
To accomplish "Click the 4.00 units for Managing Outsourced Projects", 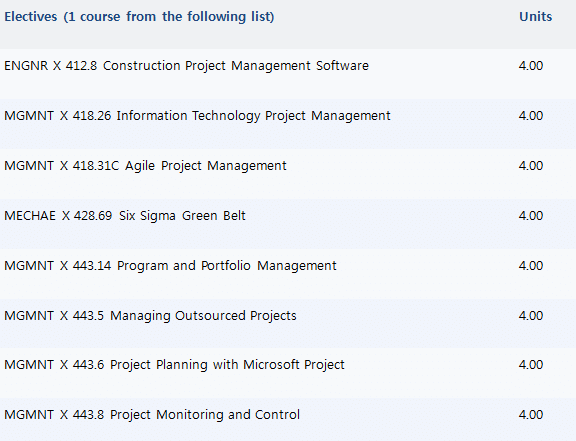I will point(531,316).
